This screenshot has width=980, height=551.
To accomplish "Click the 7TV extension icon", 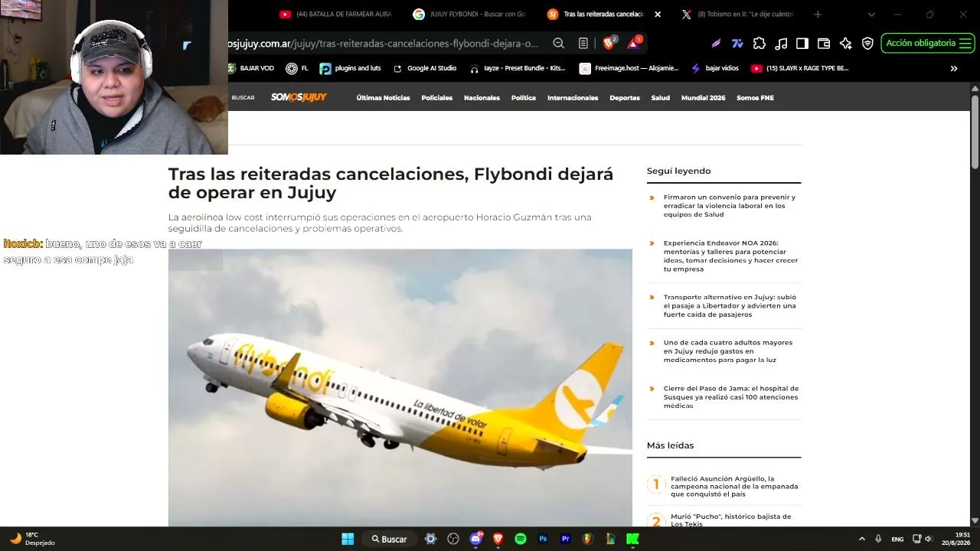I will point(737,44).
